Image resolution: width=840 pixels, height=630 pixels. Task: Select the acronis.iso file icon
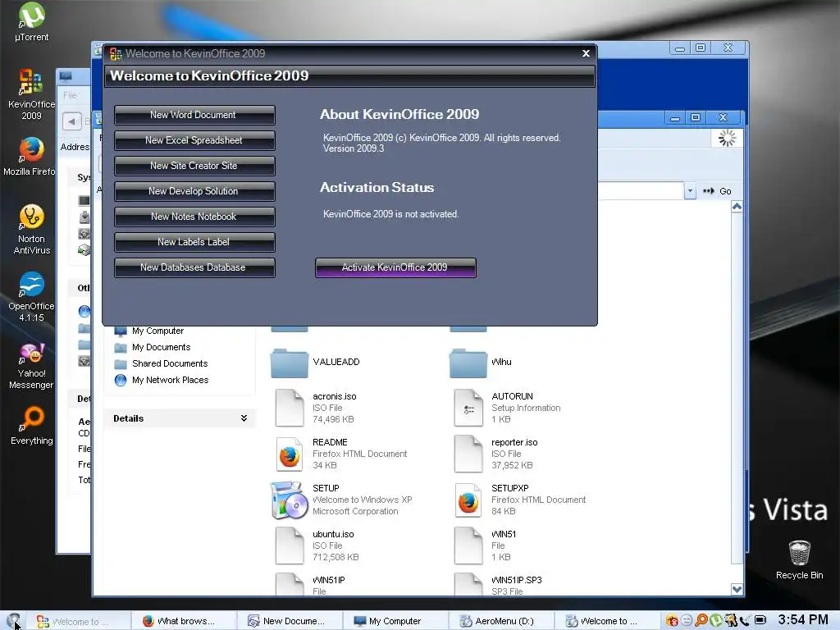pyautogui.click(x=290, y=408)
